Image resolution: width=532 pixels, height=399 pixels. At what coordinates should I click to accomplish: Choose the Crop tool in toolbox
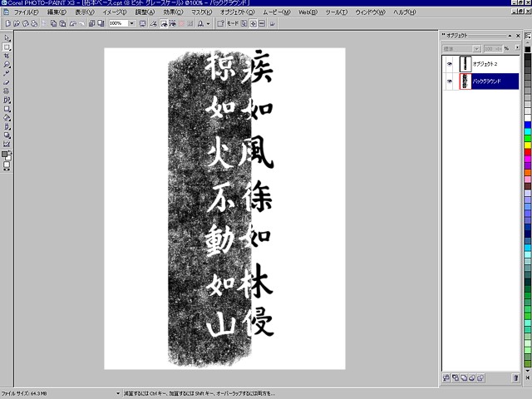[x=7, y=56]
